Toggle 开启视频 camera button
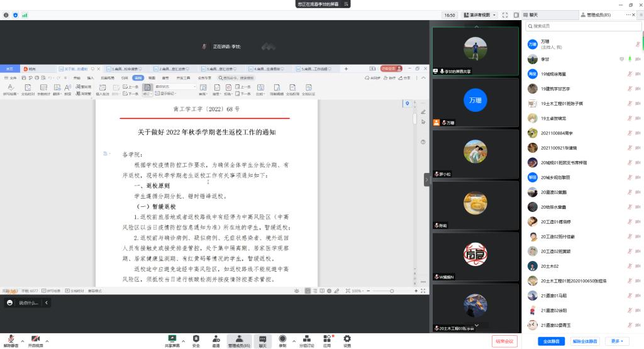 click(35, 338)
